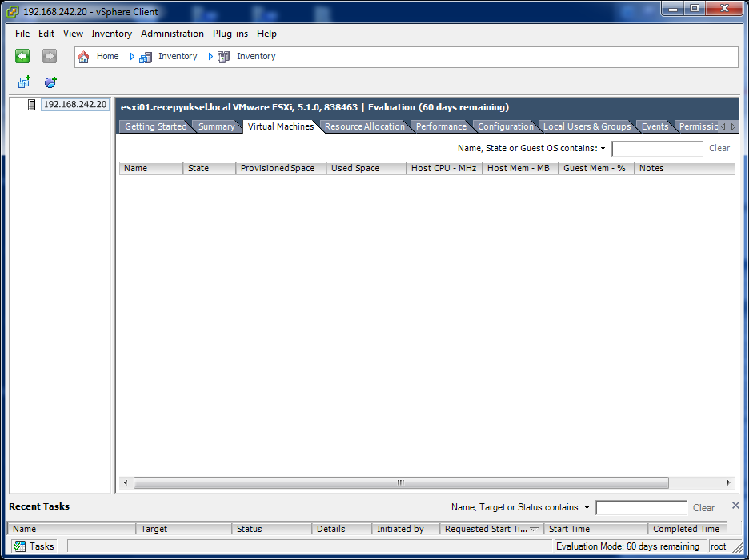
Task: Sort by Provisioned Space column header
Action: click(281, 168)
